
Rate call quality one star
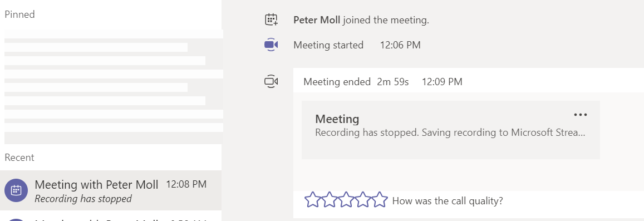click(313, 200)
